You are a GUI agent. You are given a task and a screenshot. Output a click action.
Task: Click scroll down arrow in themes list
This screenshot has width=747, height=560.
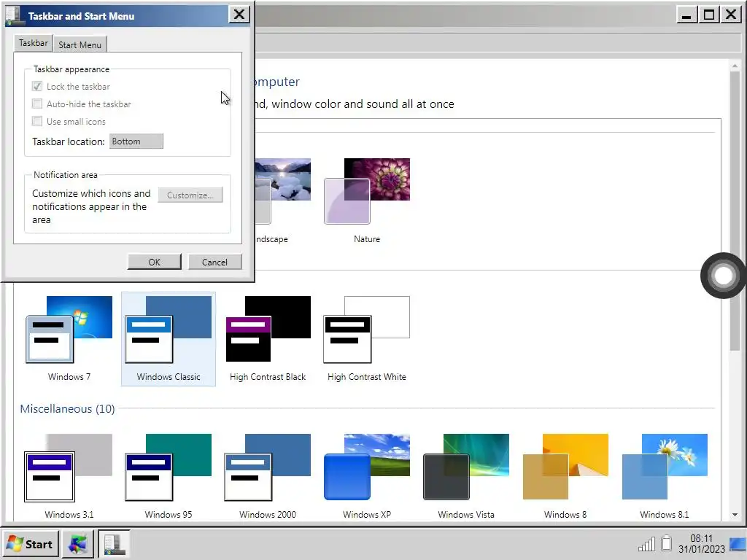pos(735,515)
